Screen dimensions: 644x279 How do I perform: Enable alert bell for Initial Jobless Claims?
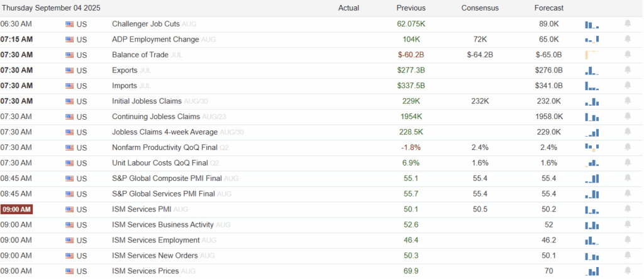tap(627, 101)
